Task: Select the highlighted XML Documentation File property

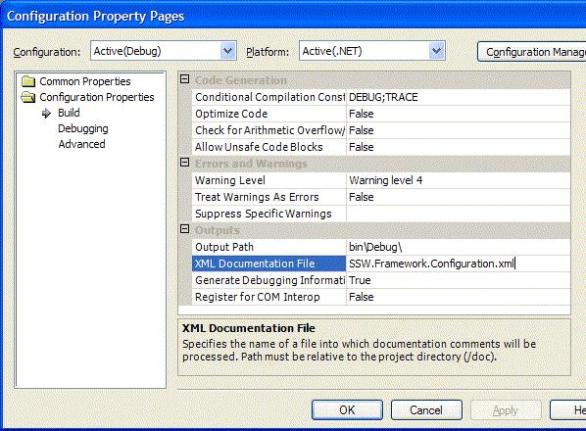Action: tap(269, 264)
